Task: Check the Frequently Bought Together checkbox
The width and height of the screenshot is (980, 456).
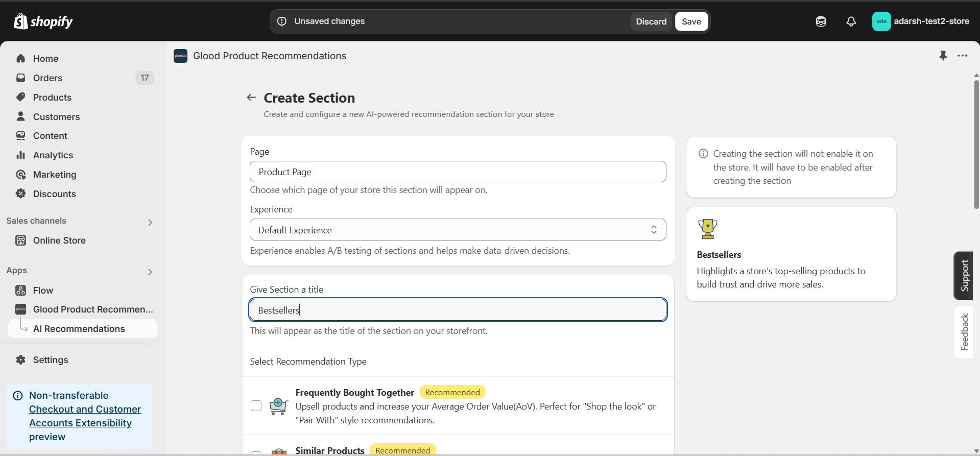Action: 256,406
